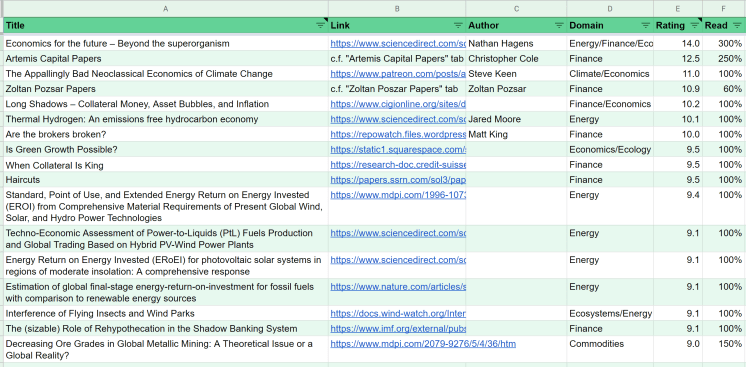
Task: Select title cell 'Are the brokers broken?'
Action: 166,134
